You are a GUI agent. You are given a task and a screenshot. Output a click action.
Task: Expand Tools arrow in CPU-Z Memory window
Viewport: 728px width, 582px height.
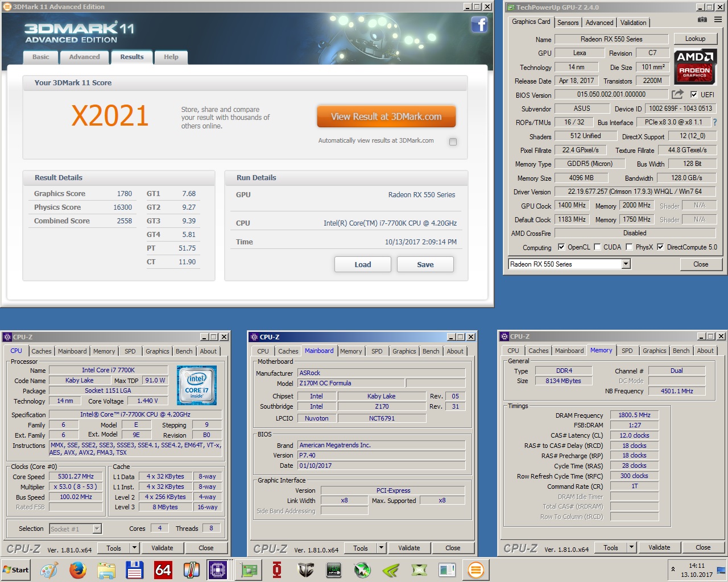point(631,548)
